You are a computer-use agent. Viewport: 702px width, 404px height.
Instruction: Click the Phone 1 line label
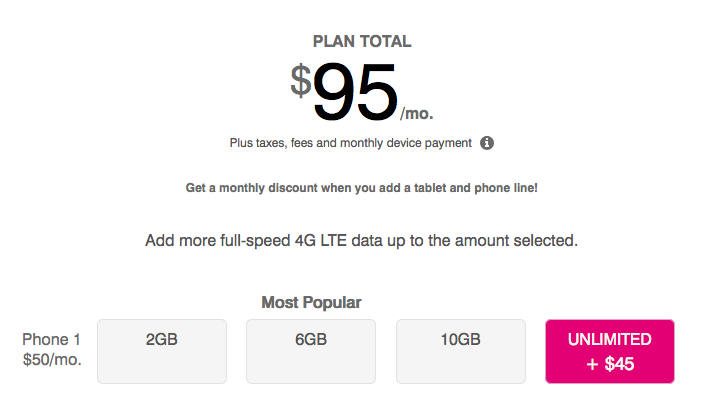[x=51, y=339]
